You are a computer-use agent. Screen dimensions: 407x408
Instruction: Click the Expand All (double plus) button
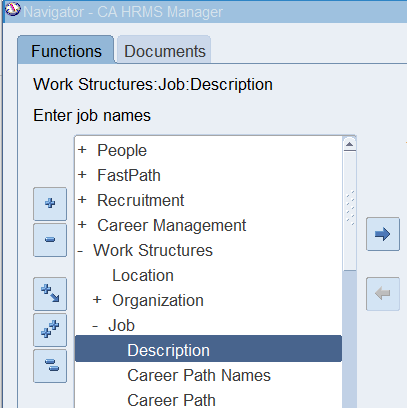point(50,330)
